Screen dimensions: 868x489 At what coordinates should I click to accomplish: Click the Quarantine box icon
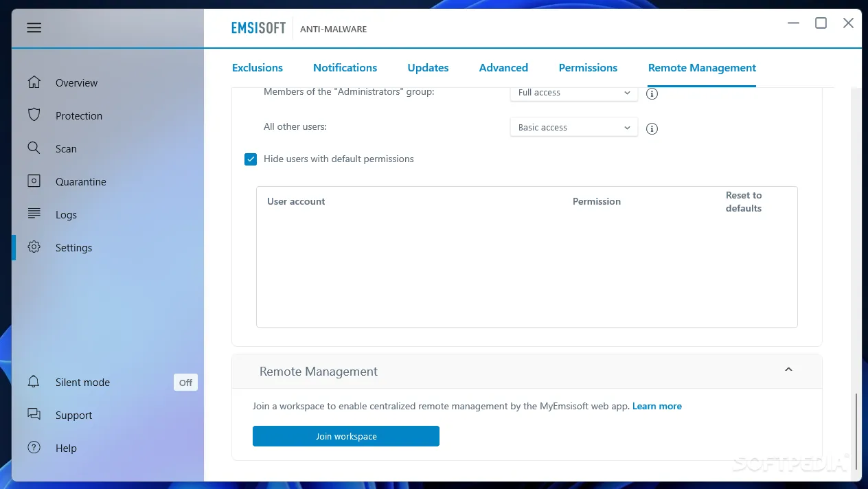pos(34,181)
